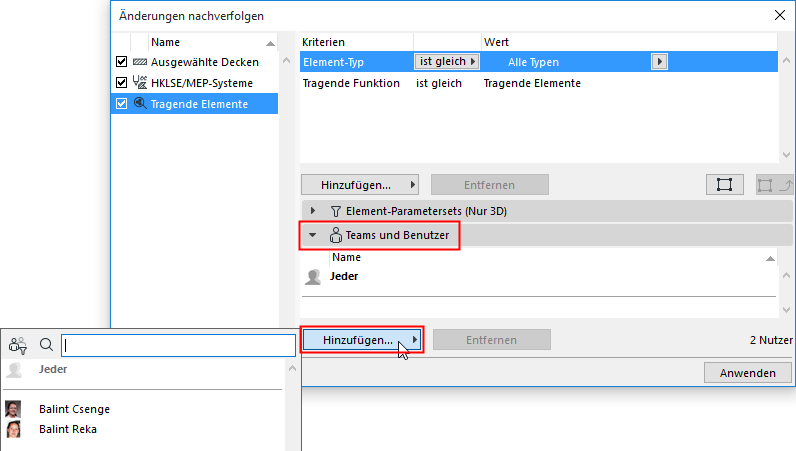This screenshot has width=796, height=451.
Task: Expand Element-Parametersets (Nur 3D) section
Action: [313, 211]
